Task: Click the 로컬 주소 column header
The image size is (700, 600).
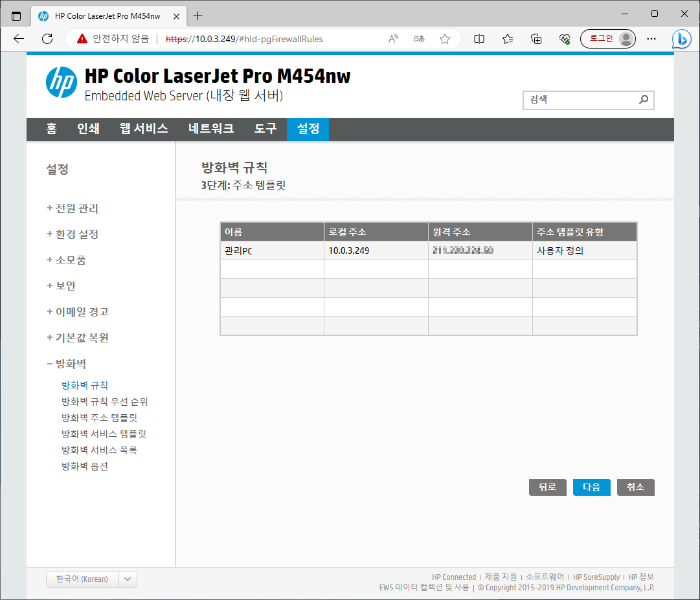Action: (x=376, y=232)
